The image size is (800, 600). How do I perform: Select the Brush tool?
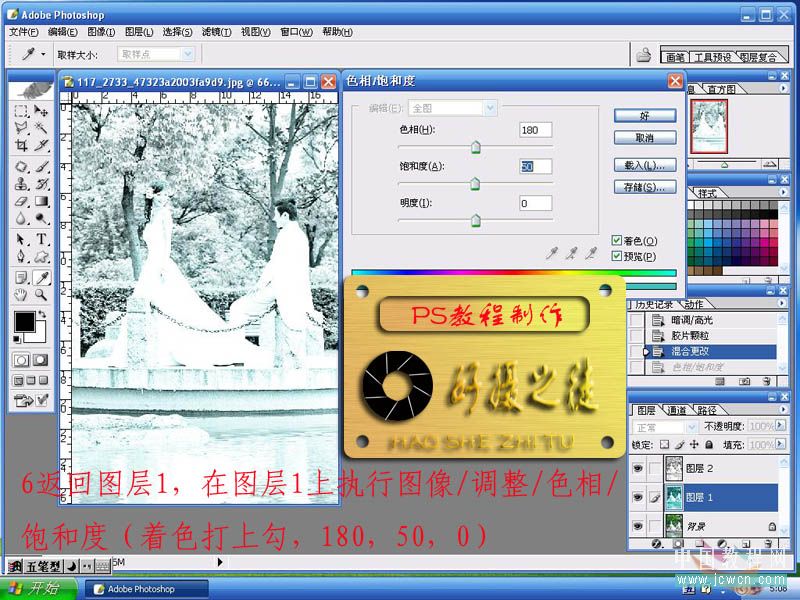point(41,166)
